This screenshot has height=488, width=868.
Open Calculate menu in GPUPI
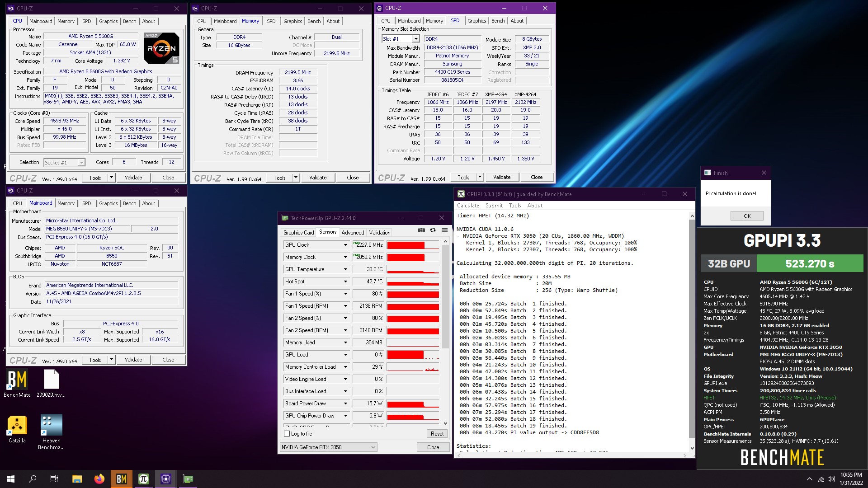[468, 206]
